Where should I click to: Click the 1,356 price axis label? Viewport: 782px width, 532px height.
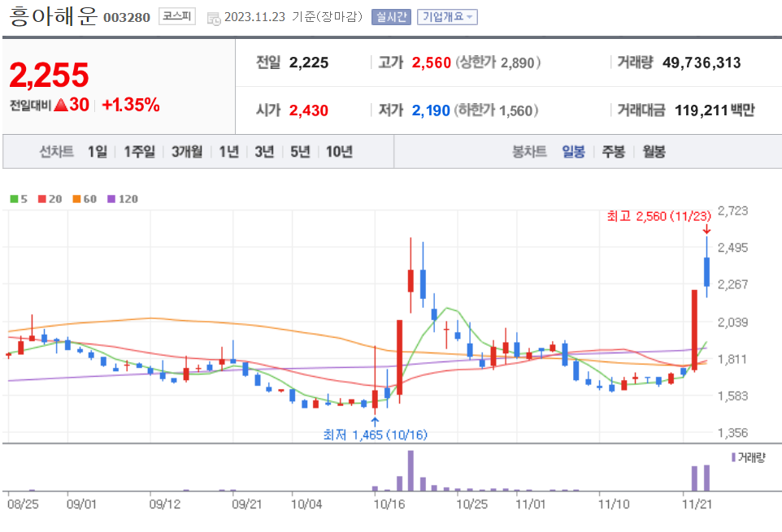point(732,433)
